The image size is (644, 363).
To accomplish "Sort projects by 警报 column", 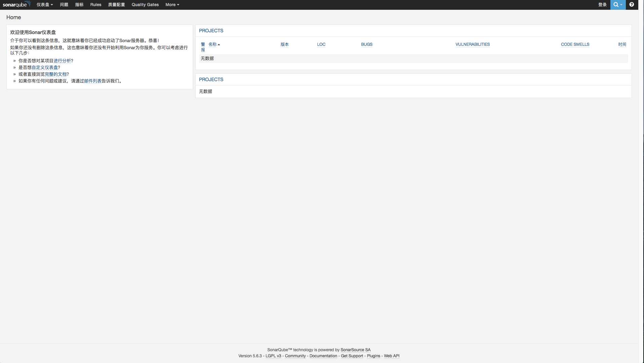I will (x=203, y=47).
